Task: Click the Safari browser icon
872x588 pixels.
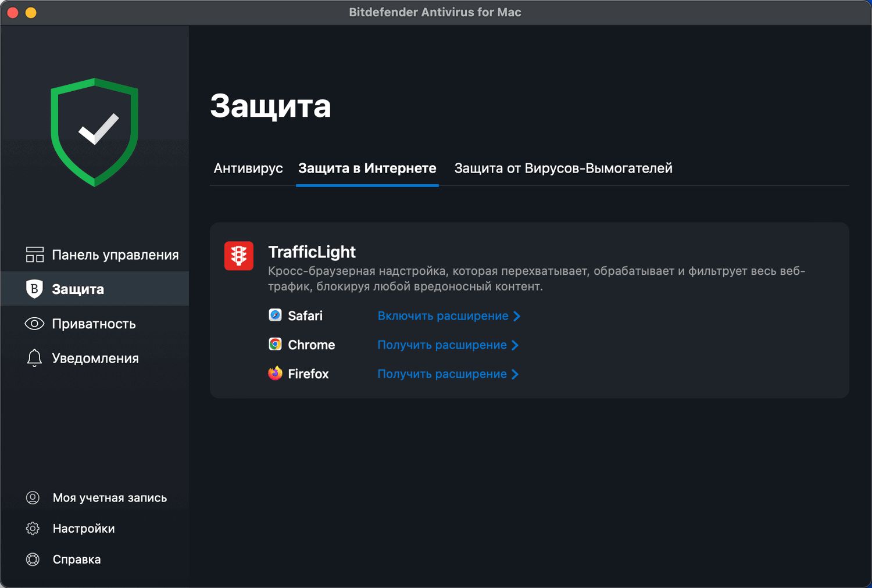Action: pos(275,315)
